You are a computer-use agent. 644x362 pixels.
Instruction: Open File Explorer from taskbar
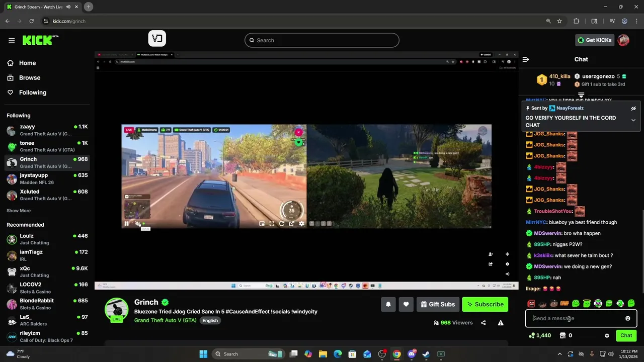[x=323, y=354]
